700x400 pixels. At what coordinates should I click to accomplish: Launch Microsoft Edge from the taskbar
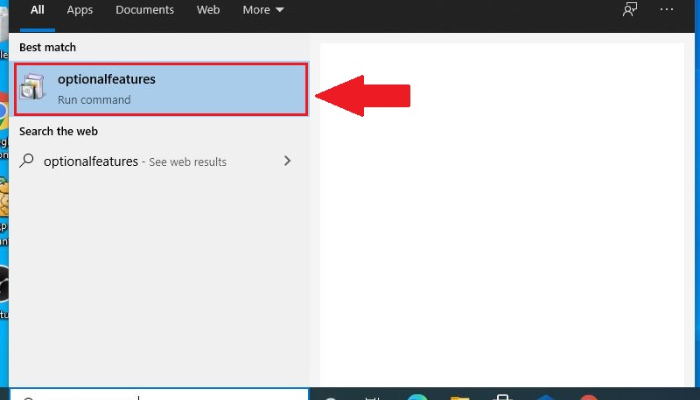pyautogui.click(x=417, y=397)
